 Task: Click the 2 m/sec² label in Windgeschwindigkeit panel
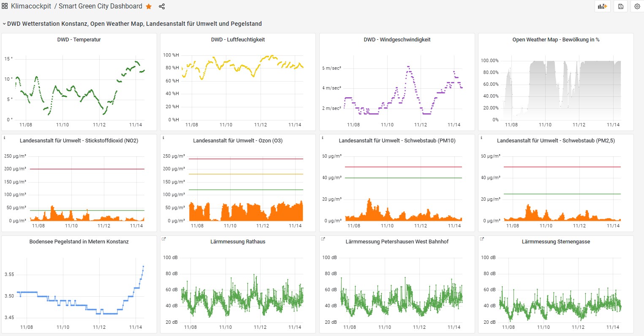[x=332, y=109]
